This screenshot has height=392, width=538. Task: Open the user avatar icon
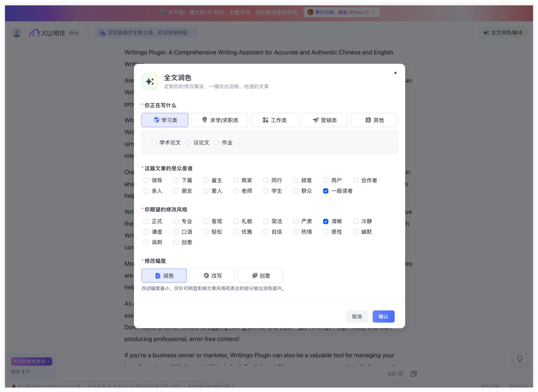click(x=17, y=33)
